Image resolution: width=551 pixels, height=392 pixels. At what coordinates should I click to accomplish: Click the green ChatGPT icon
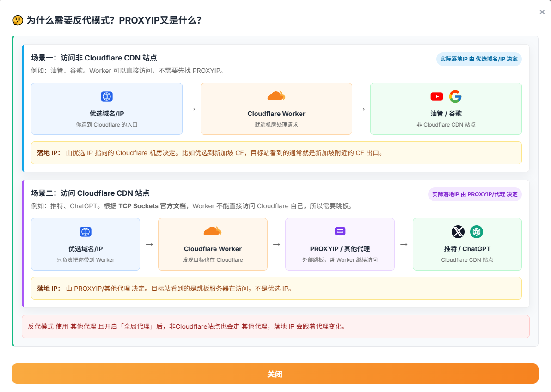tap(477, 232)
